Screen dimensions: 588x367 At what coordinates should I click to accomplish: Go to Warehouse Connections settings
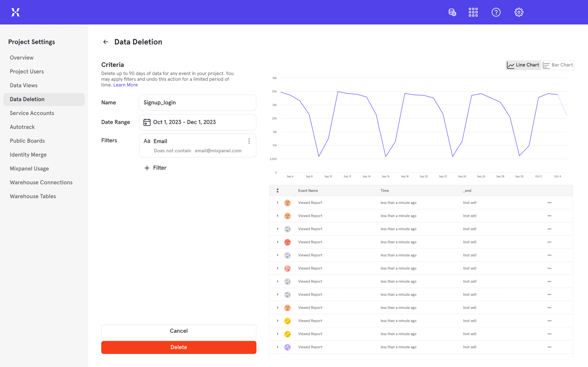pyautogui.click(x=41, y=182)
